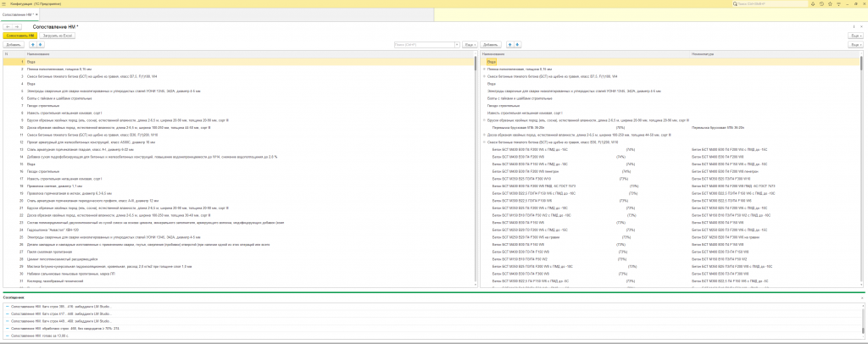Expand 'Доска обрезная хвойных пород' tree row
The height and width of the screenshot is (344, 868).
coord(485,135)
